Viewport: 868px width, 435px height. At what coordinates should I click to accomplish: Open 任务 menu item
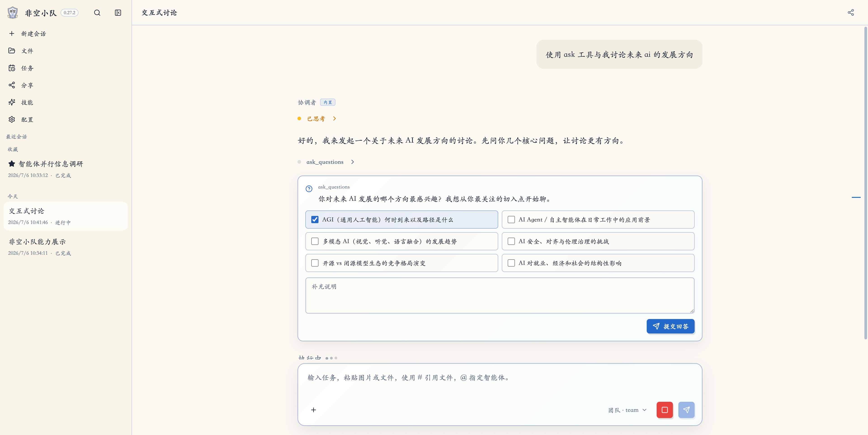coord(66,68)
